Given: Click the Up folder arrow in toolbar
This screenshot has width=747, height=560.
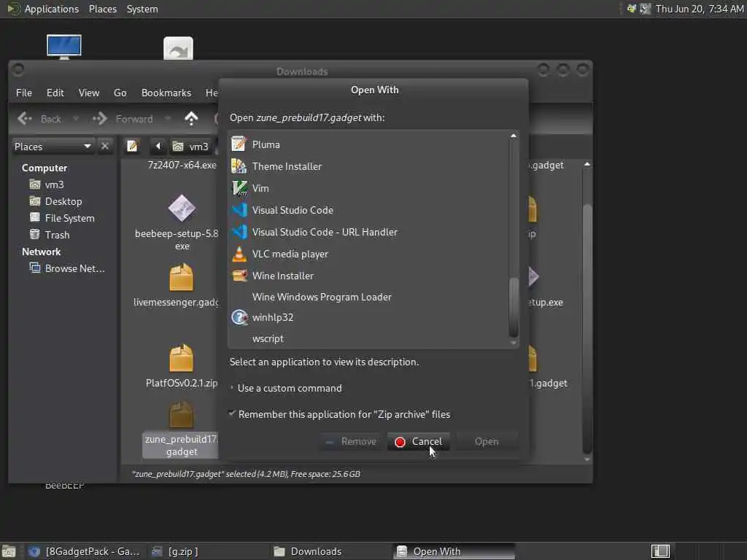Looking at the screenshot, I should [191, 119].
